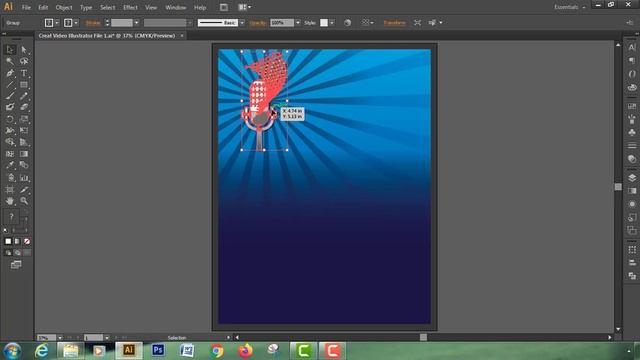Select the Free Transform tool
640x360 pixels.
point(24,131)
